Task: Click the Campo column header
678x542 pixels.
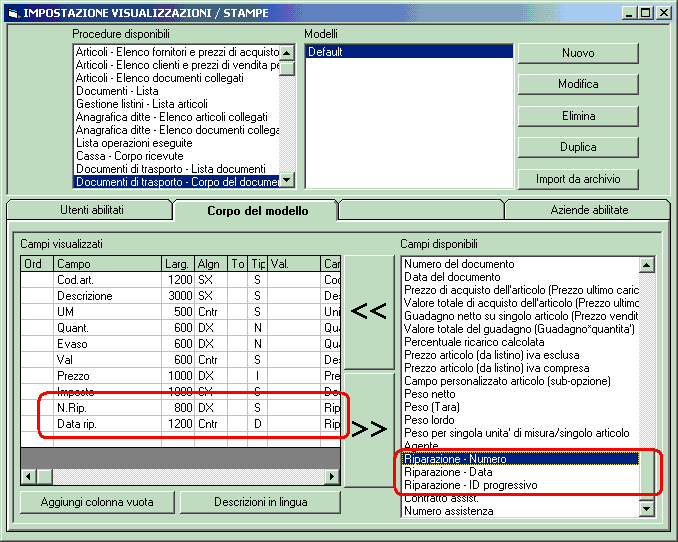Action: coord(107,264)
